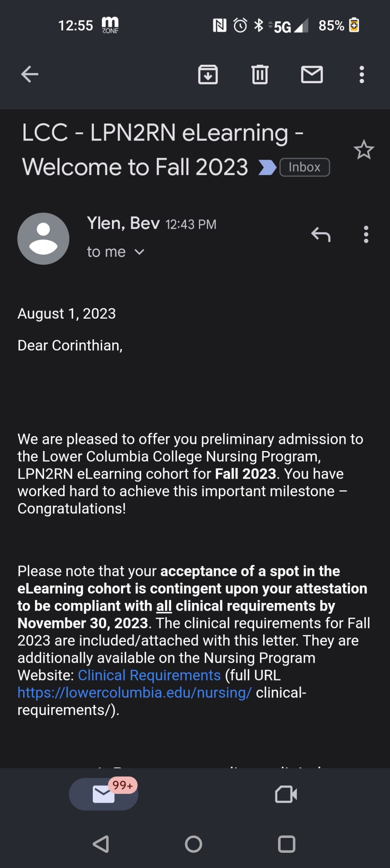Expand recipient details chevron next to 'to me'
This screenshot has width=390, height=868.
tap(139, 252)
